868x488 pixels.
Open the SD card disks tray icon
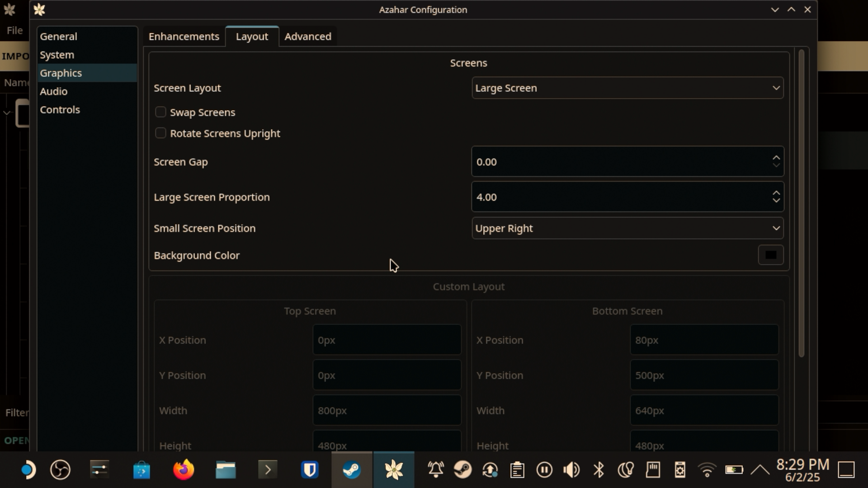coord(653,470)
